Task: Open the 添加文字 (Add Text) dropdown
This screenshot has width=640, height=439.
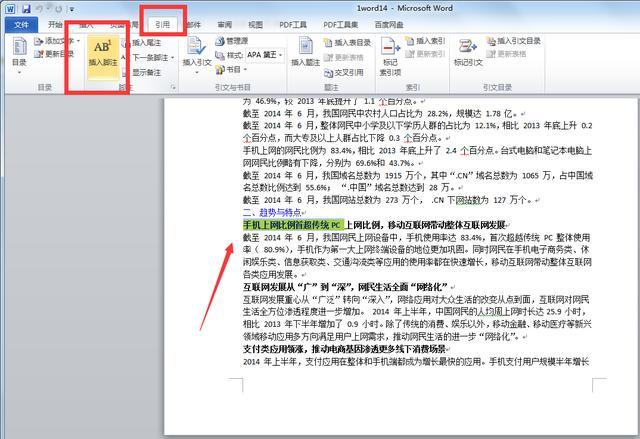Action: (x=57, y=41)
